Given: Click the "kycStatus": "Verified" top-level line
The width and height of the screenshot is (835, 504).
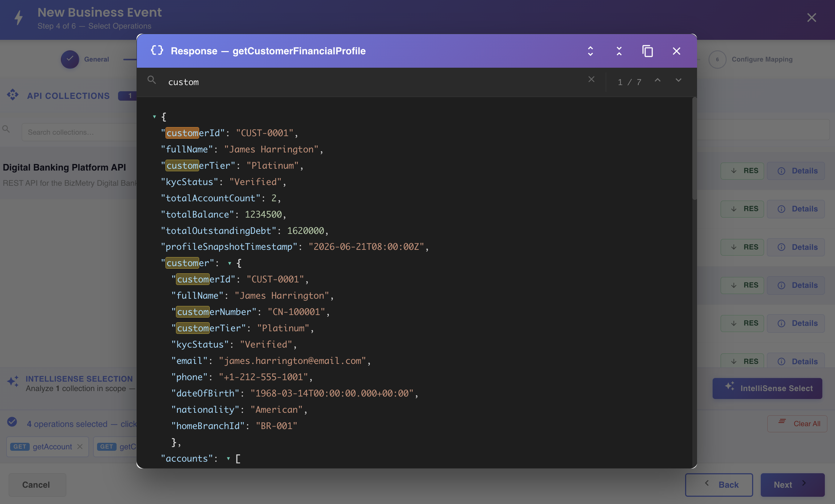Looking at the screenshot, I should [x=223, y=182].
